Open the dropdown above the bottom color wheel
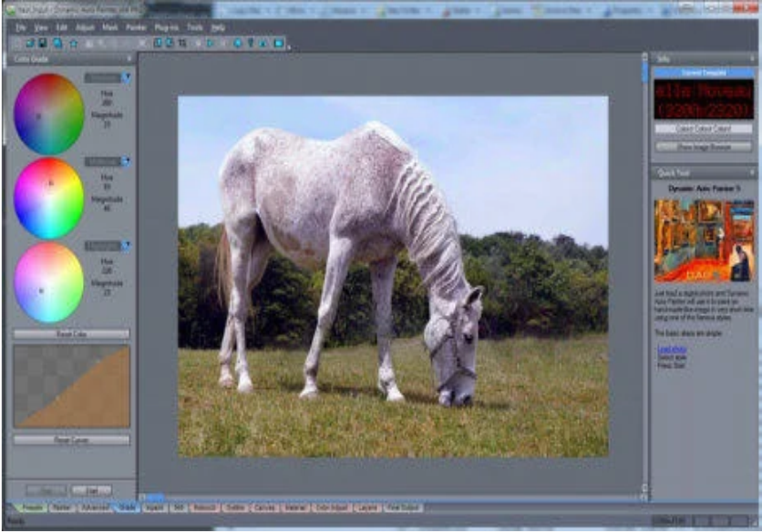This screenshot has width=762, height=532. (127, 246)
